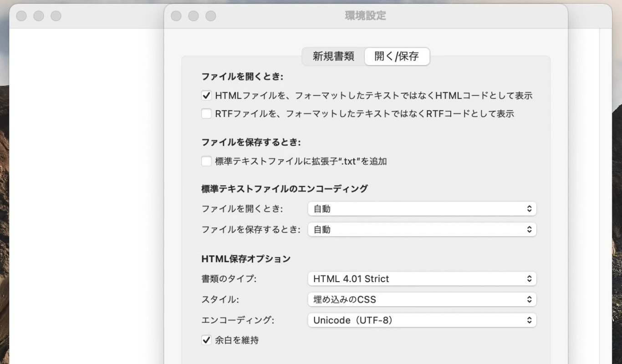The image size is (622, 364).
Task: Open the エンコーディング dropdown showing Unicode (UTF-8)
Action: [422, 320]
